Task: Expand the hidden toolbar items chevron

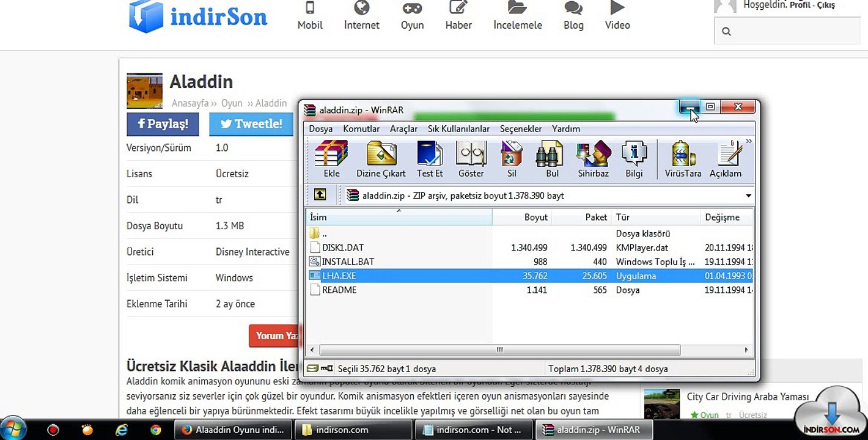Action: click(749, 142)
